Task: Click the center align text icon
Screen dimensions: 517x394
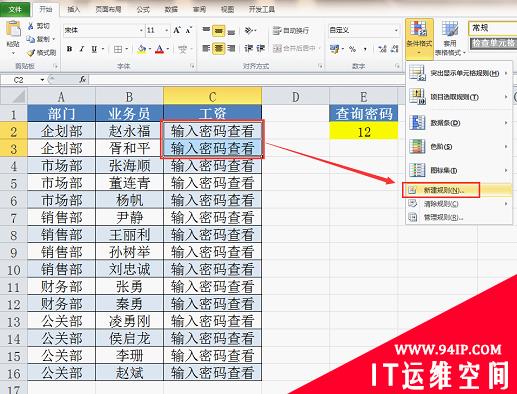Action: click(219, 49)
